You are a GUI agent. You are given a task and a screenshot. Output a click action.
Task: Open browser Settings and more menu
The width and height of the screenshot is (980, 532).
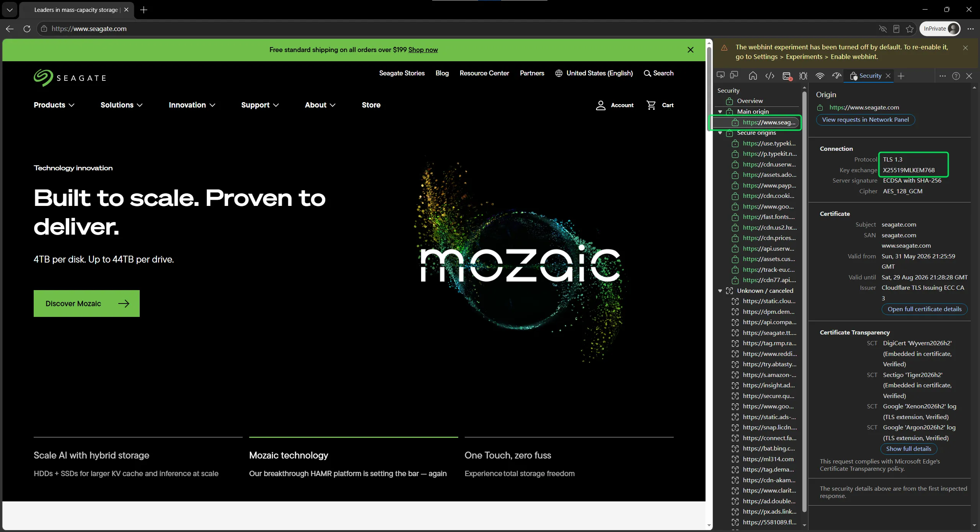[x=970, y=29]
